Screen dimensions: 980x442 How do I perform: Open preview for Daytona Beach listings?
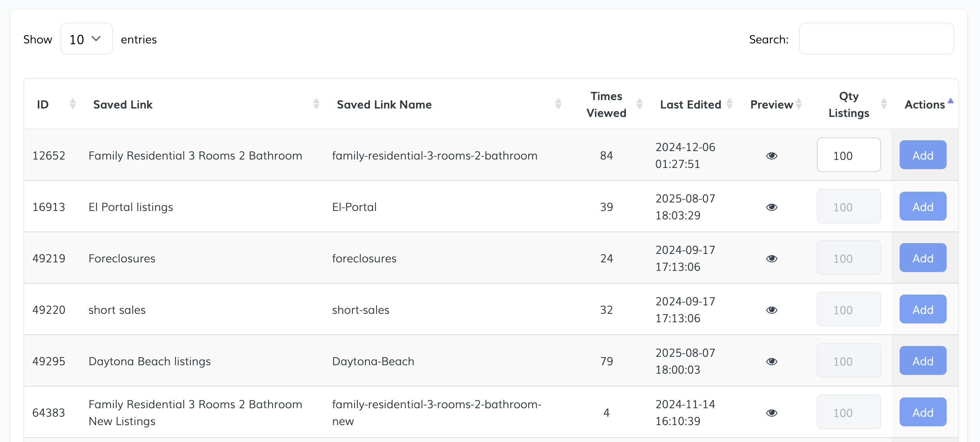[771, 361]
